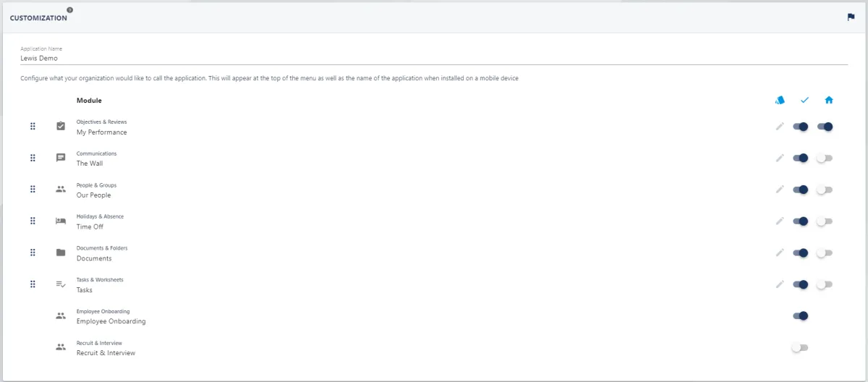
Task: Grab the drag handle for The Wall
Action: 33,158
